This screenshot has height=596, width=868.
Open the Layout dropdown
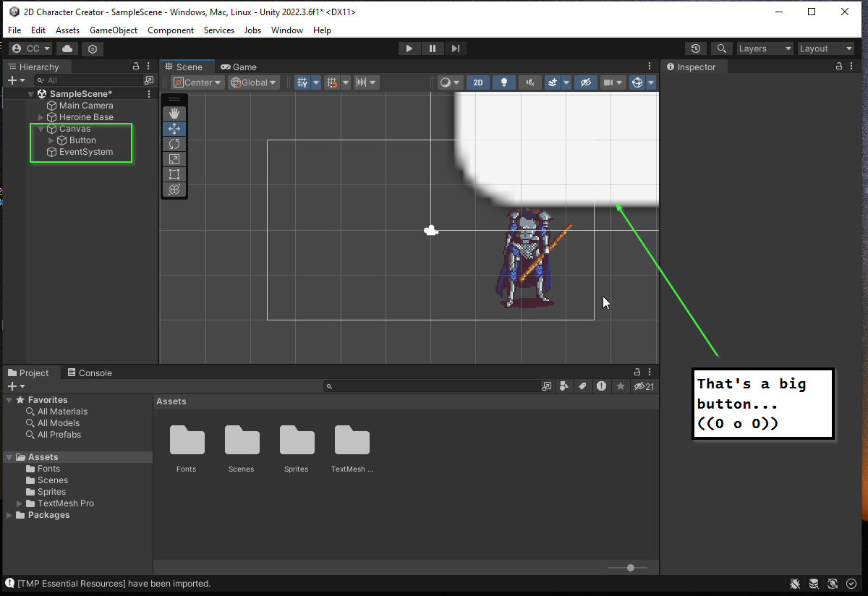coord(825,48)
